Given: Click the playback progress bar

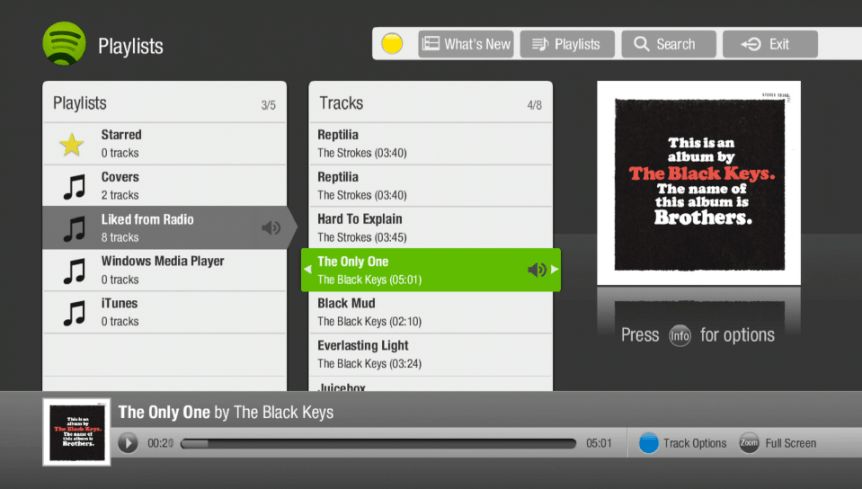Looking at the screenshot, I should pyautogui.click(x=378, y=443).
